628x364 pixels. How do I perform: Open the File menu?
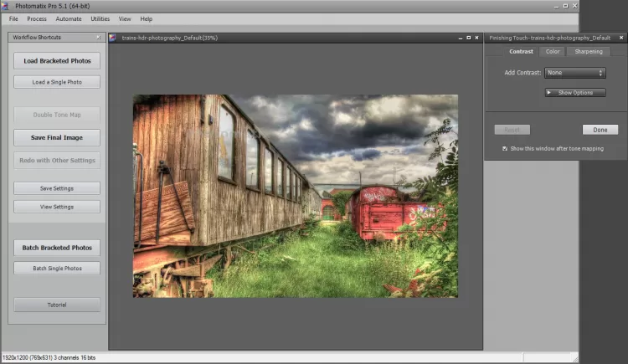13,18
